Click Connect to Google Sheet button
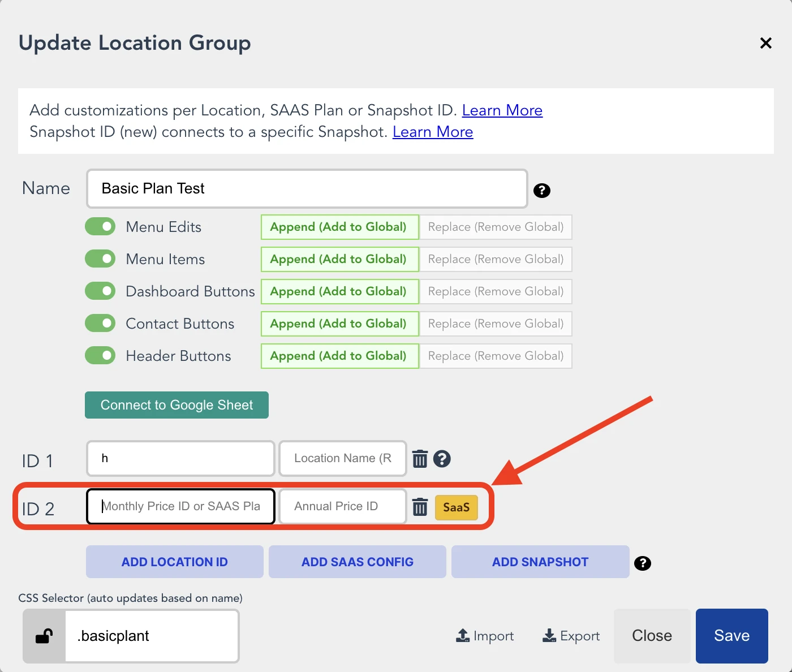The image size is (792, 672). [177, 405]
